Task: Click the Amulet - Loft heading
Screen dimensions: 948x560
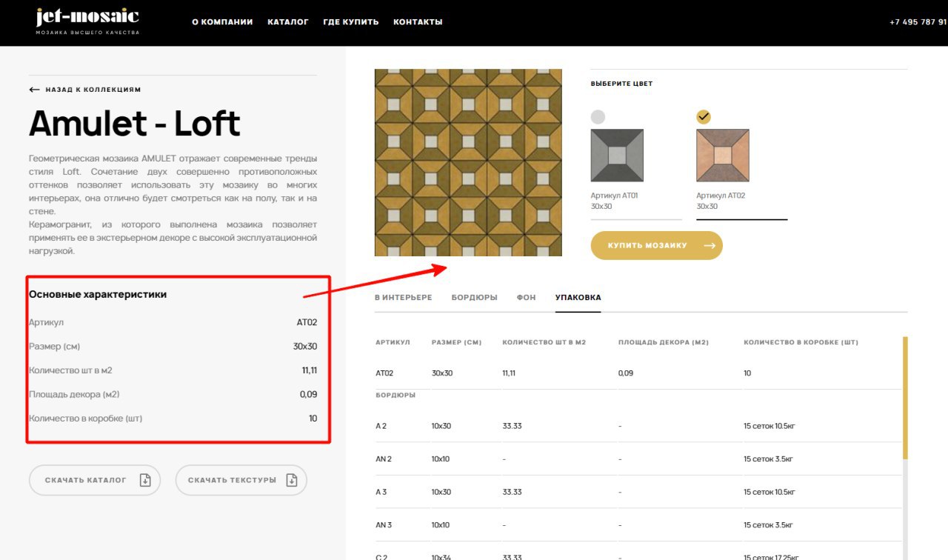Action: point(135,124)
